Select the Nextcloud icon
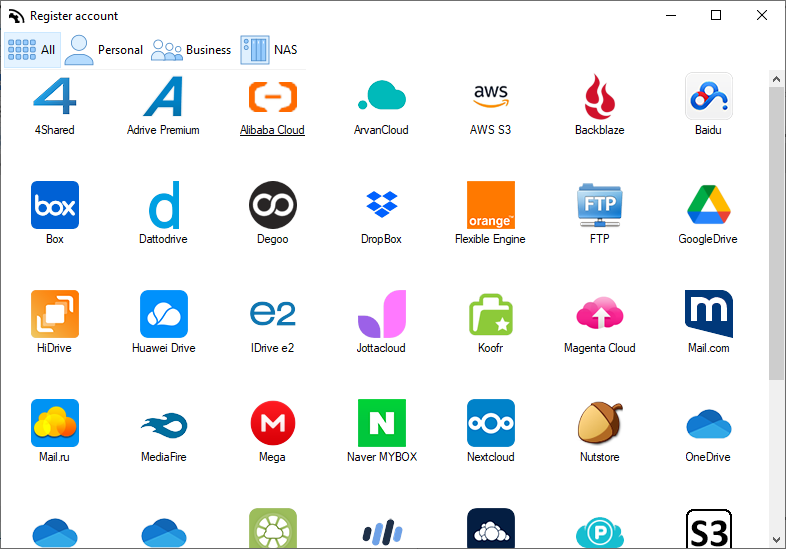Viewport: 786px width, 549px height. [491, 423]
